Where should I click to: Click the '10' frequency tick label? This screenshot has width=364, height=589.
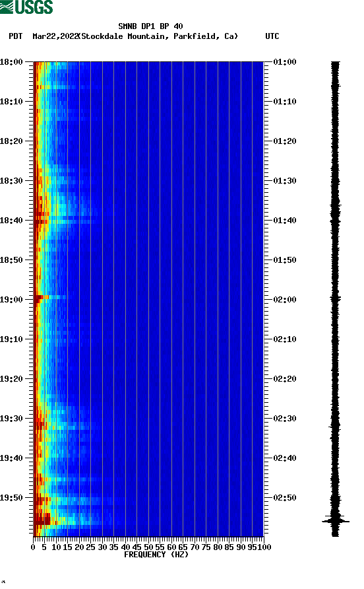pyautogui.click(x=56, y=547)
